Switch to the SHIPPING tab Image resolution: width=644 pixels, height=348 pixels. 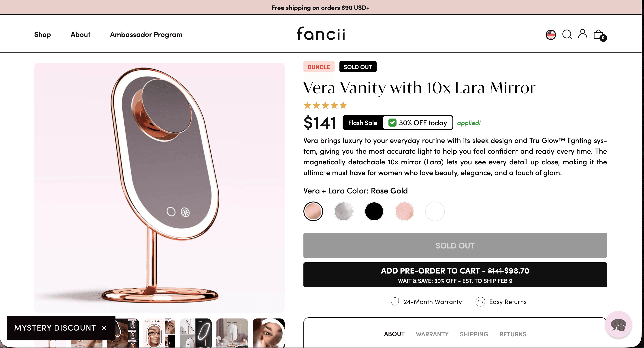474,334
